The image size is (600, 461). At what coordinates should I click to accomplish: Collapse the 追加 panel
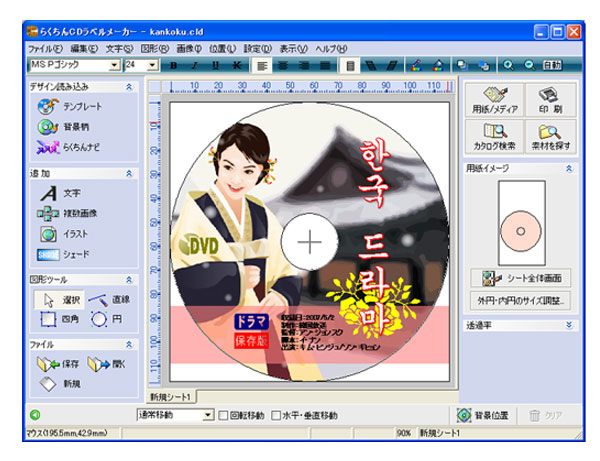pyautogui.click(x=129, y=174)
